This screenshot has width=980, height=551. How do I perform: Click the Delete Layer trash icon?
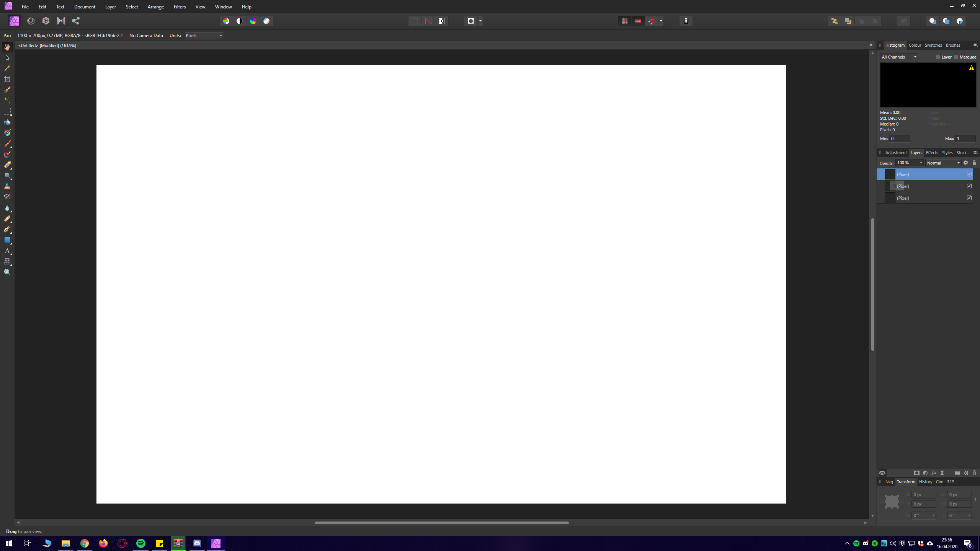point(974,473)
